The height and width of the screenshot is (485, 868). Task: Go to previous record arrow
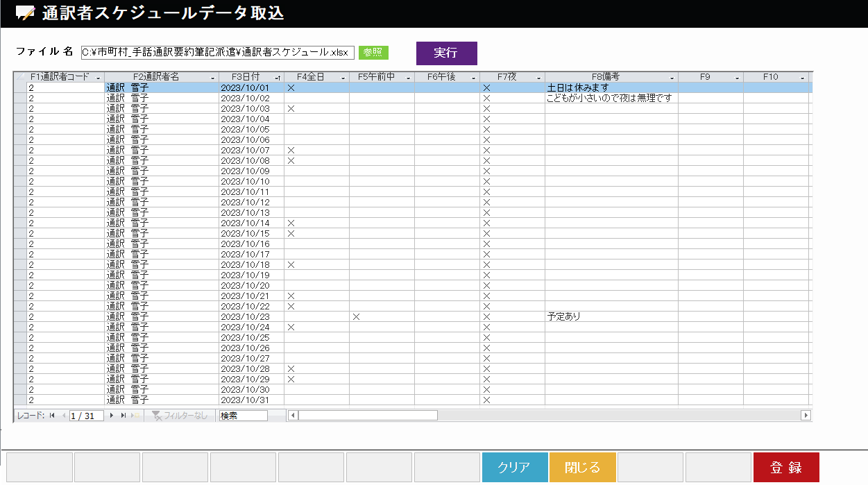pyautogui.click(x=64, y=416)
